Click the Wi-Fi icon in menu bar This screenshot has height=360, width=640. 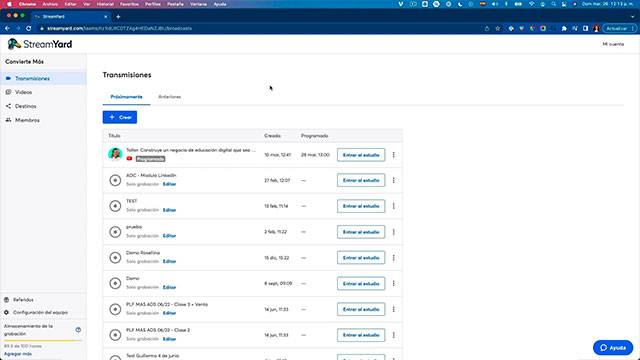[531, 4]
